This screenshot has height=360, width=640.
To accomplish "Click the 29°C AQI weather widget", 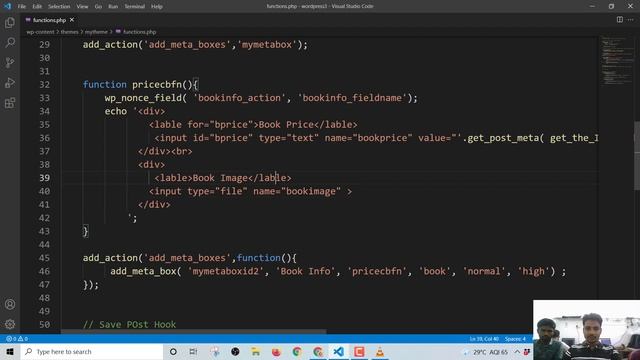I will (x=486, y=351).
